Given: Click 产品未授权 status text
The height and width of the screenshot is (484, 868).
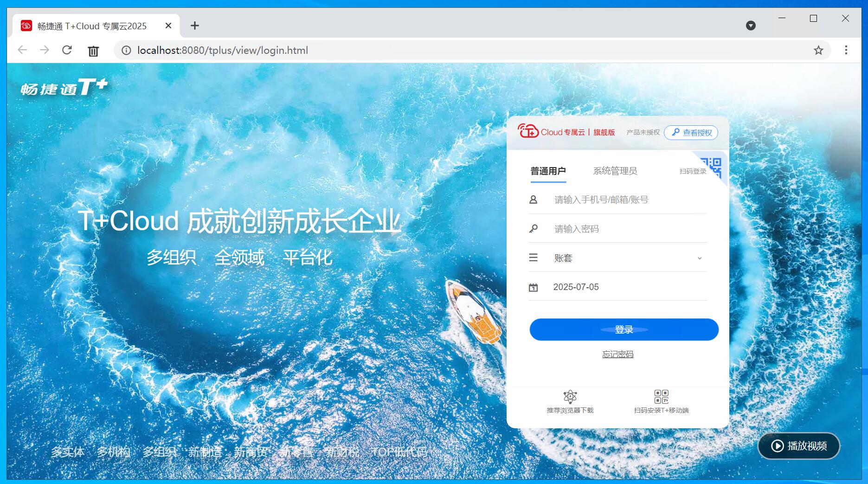Looking at the screenshot, I should pyautogui.click(x=643, y=132).
